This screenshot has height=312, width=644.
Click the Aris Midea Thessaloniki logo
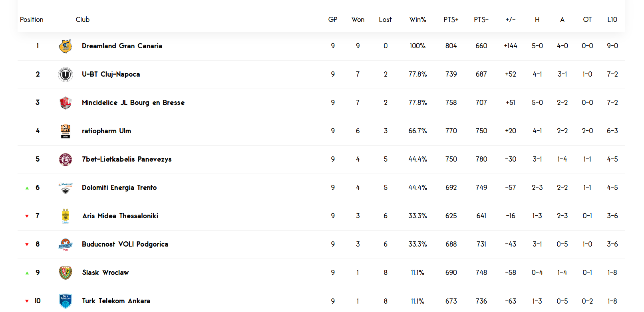pos(66,216)
